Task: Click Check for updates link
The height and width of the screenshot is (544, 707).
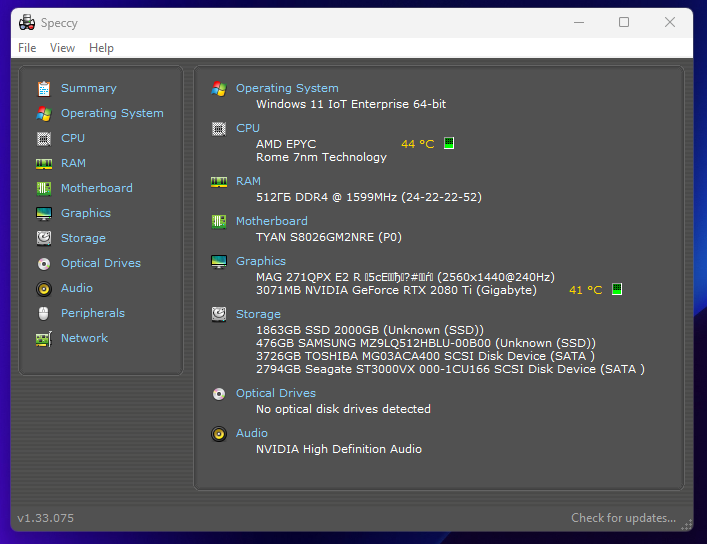Action: click(624, 518)
